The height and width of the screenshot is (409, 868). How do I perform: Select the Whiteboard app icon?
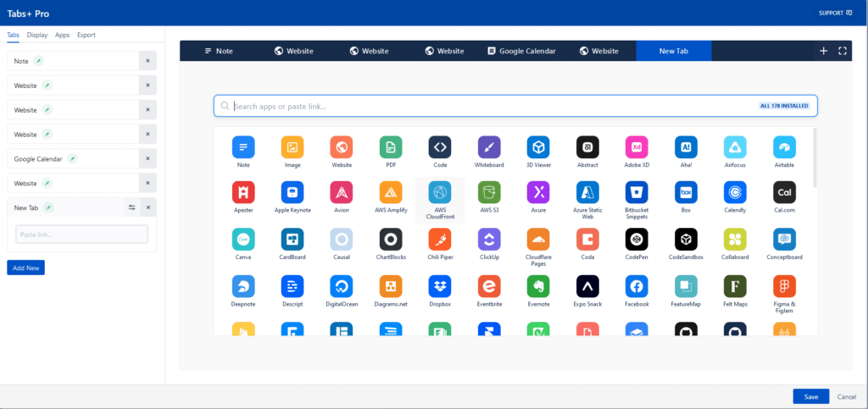[489, 147]
